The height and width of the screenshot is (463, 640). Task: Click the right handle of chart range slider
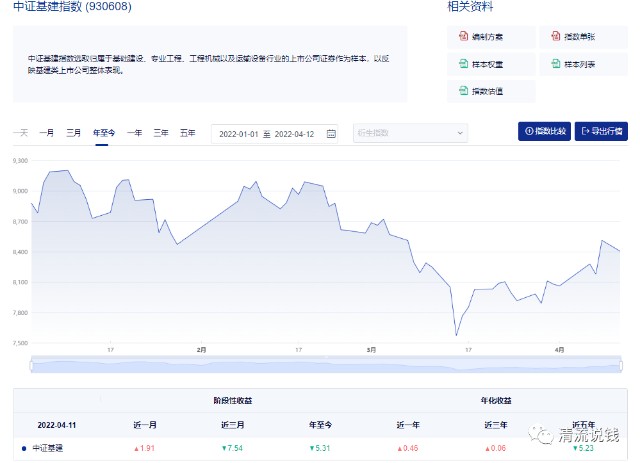(x=620, y=365)
